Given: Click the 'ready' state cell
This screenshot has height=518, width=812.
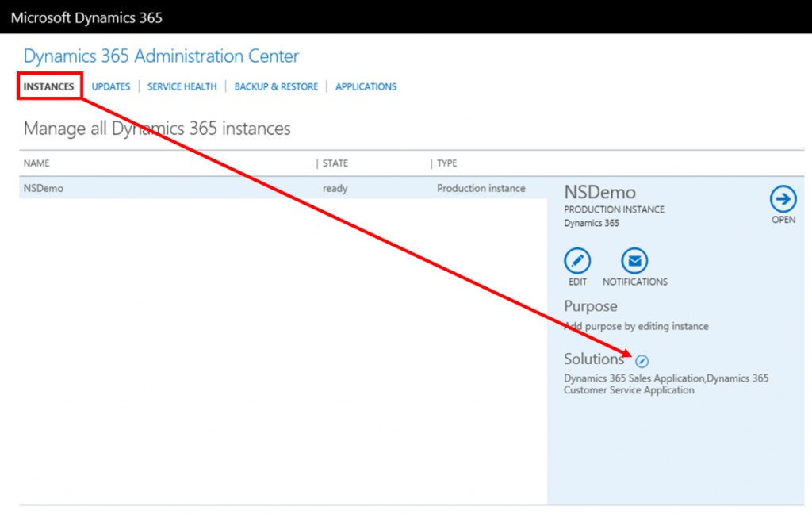Looking at the screenshot, I should click(x=335, y=189).
